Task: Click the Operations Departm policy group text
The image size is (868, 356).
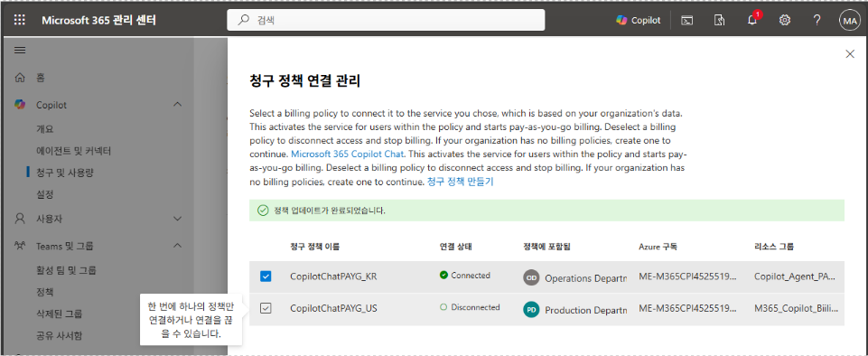Action: coord(585,278)
